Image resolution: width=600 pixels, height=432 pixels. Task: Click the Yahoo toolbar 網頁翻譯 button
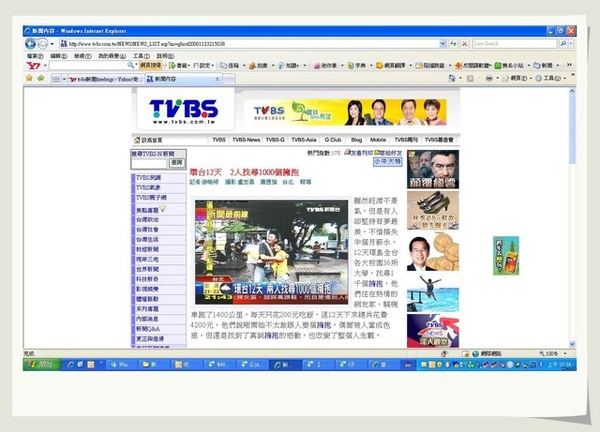[393, 65]
